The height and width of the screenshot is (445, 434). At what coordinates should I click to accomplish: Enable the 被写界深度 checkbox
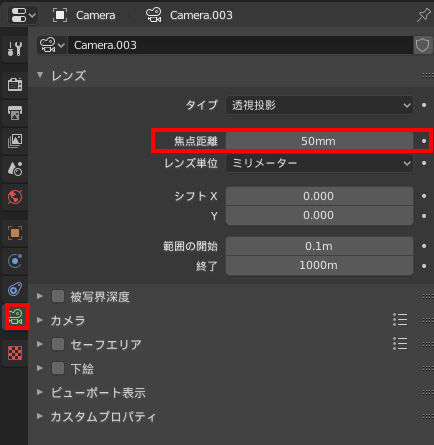pyautogui.click(x=58, y=296)
